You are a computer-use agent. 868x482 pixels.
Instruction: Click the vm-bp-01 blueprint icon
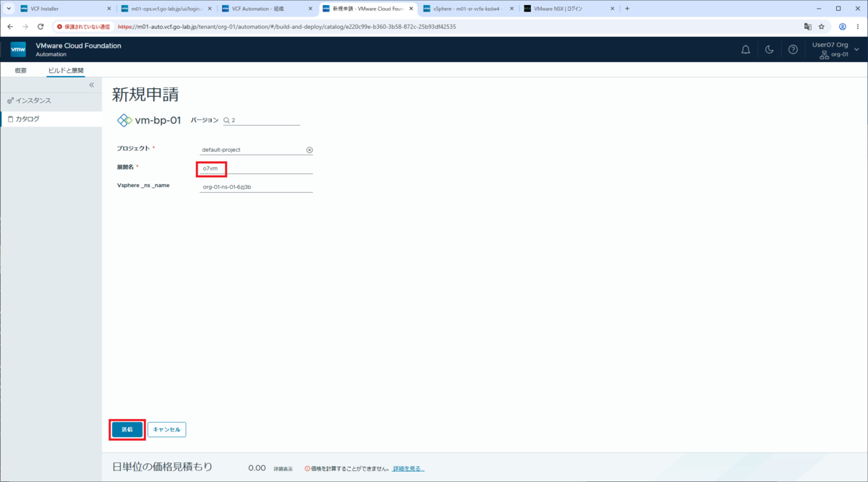(124, 120)
